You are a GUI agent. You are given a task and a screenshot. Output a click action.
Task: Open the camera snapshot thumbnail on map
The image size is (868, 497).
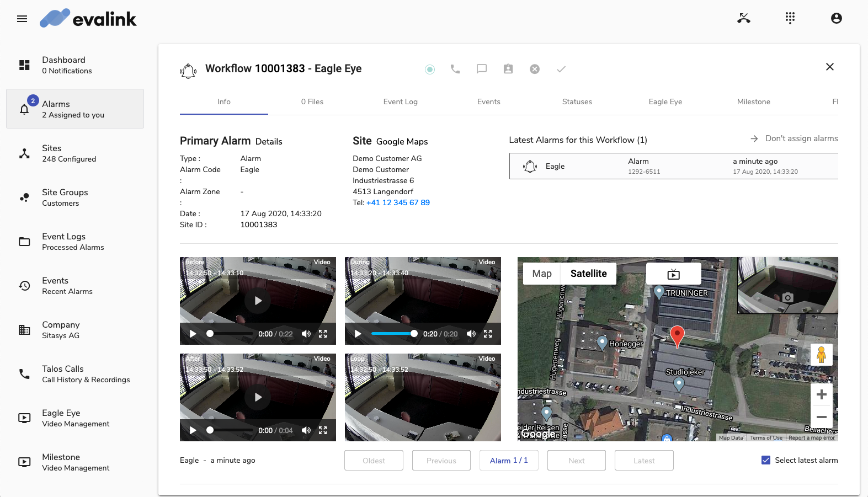[788, 285]
